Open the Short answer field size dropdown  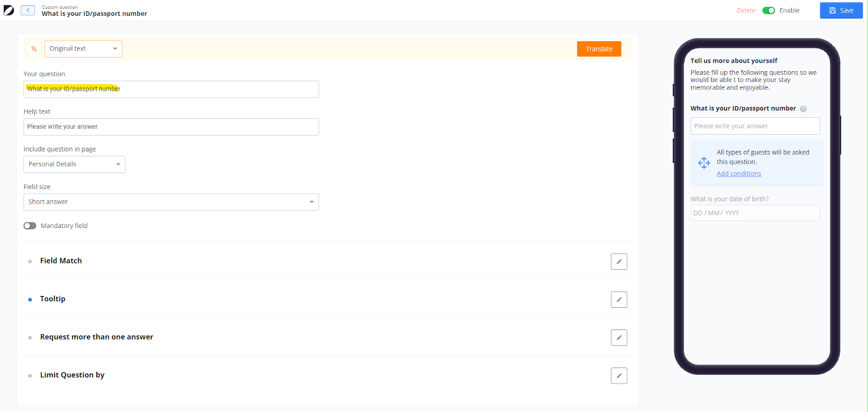click(171, 202)
